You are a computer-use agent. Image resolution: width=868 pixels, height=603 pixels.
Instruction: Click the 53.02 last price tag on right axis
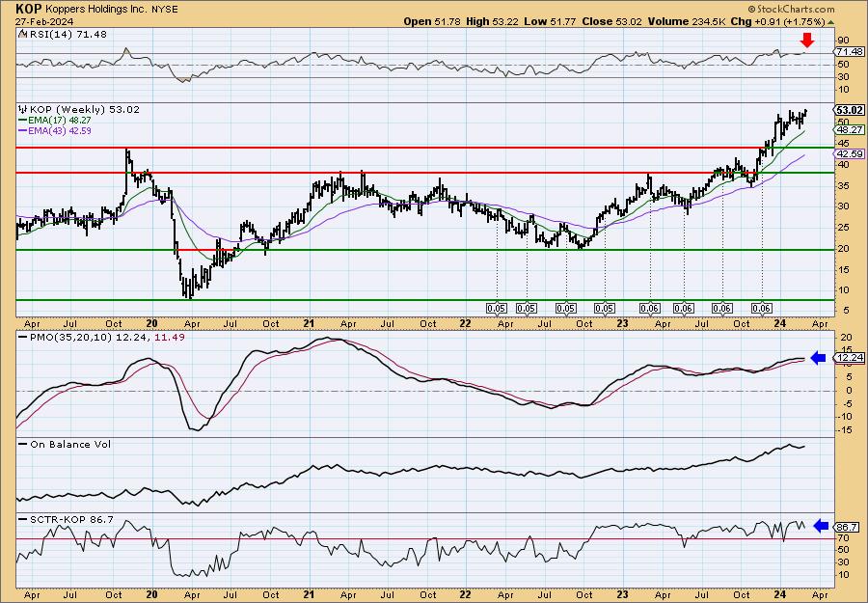tap(850, 110)
